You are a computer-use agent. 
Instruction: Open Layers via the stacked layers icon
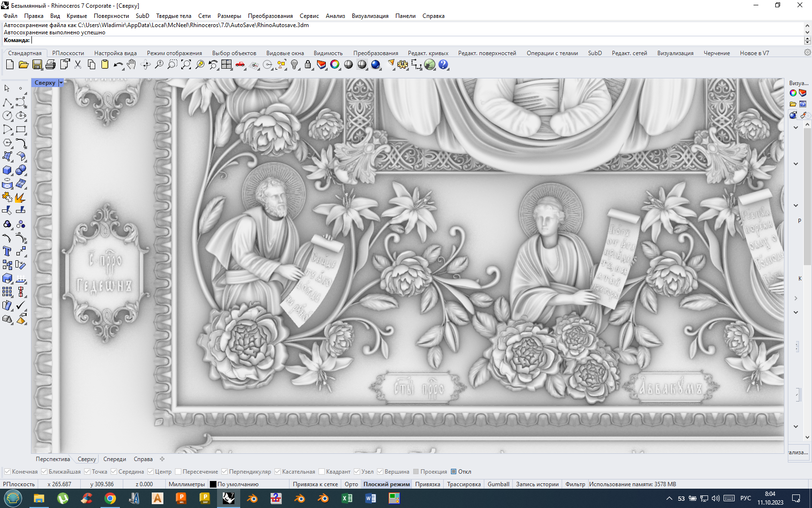point(321,64)
